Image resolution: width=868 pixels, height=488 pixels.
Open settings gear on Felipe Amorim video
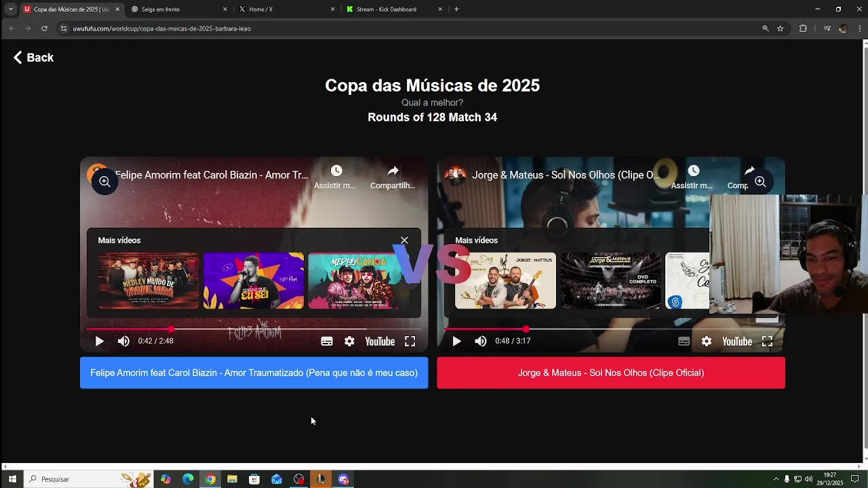[349, 342]
